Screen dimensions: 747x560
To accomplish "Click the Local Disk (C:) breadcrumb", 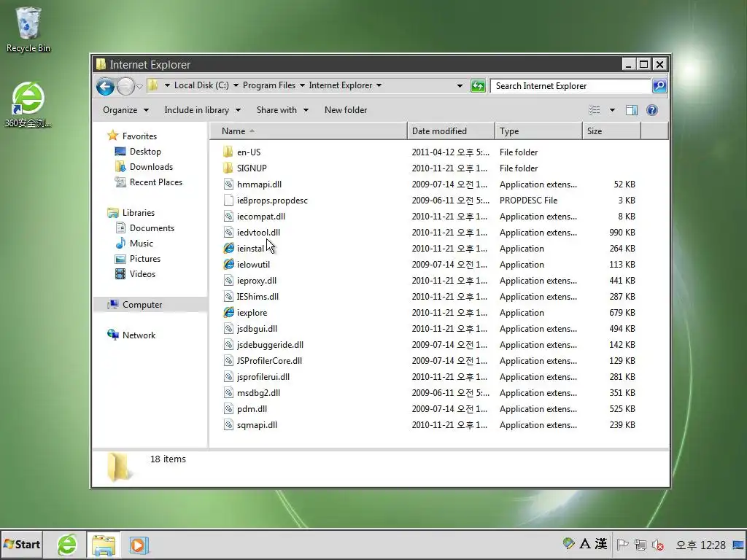I will point(201,85).
